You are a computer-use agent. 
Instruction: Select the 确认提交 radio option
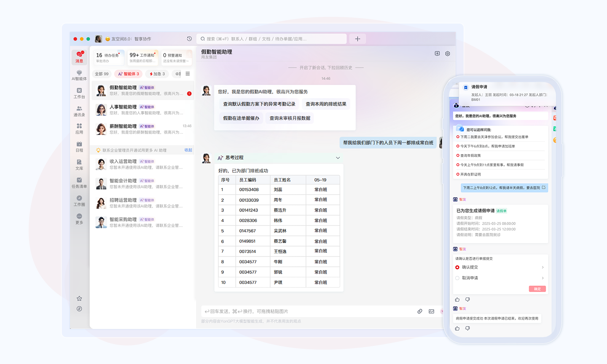(457, 267)
